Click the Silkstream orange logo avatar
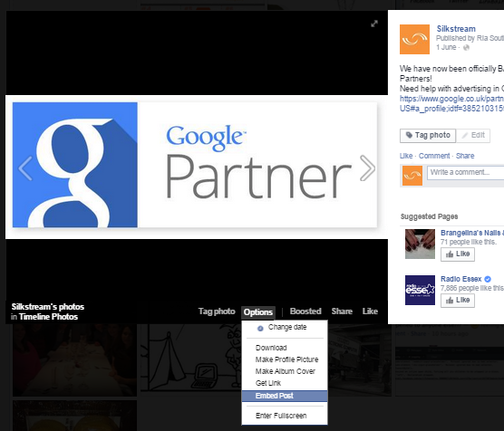Image resolution: width=504 pixels, height=431 pixels. coord(414,39)
